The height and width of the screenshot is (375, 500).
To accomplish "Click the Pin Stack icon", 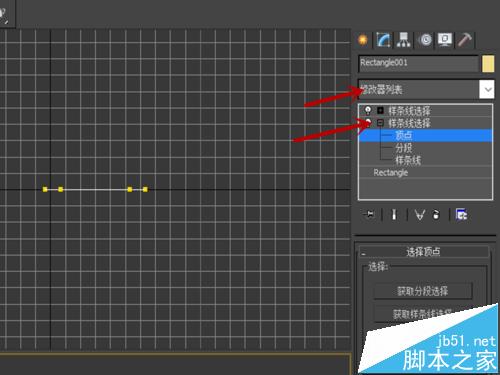I will [369, 214].
